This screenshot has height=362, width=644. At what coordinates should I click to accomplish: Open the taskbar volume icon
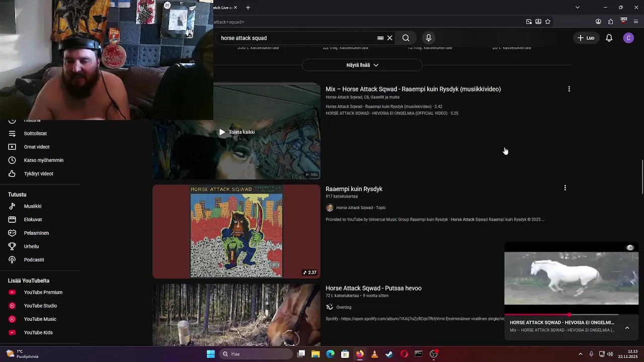click(x=610, y=354)
